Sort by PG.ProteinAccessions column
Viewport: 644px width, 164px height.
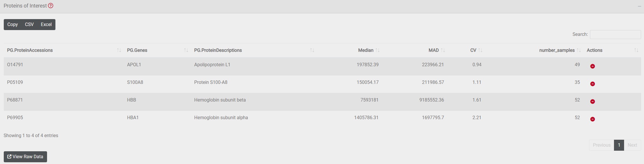point(30,50)
